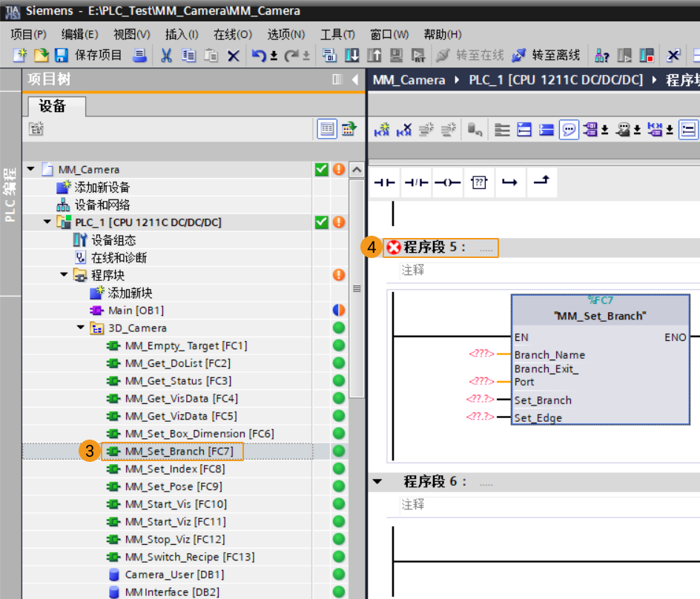Toggle network comments display icon
Screen dimensions: 700x599
[569, 130]
